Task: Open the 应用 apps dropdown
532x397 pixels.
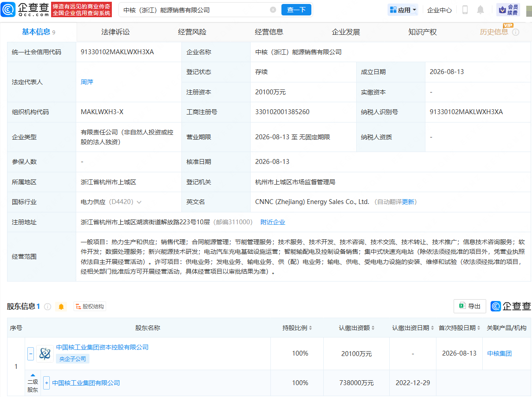Action: point(403,10)
